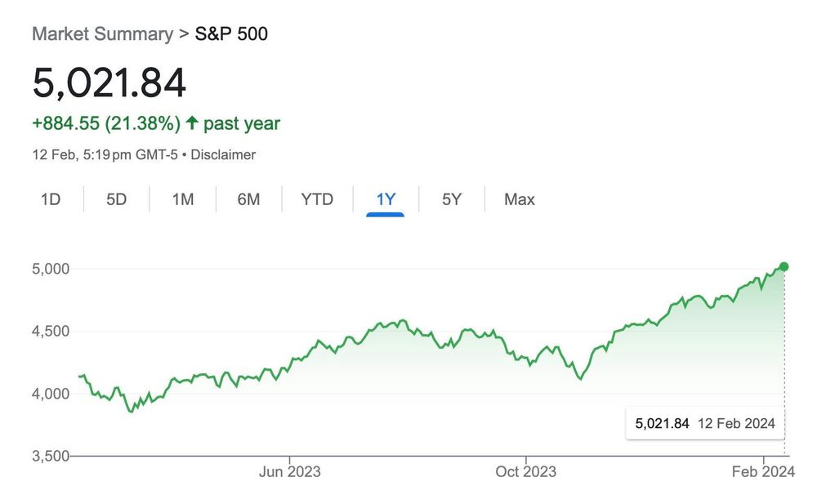Select the YTD range tab
The height and width of the screenshot is (504, 817).
click(x=317, y=198)
